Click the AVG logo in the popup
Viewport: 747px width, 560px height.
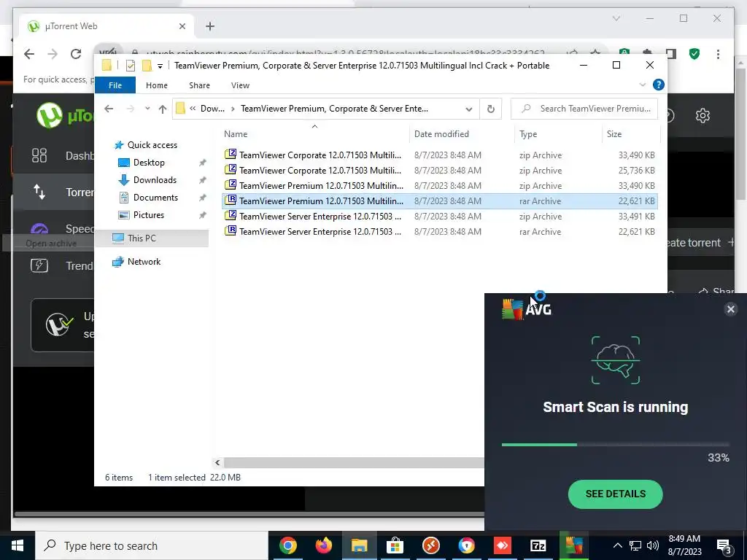click(527, 309)
